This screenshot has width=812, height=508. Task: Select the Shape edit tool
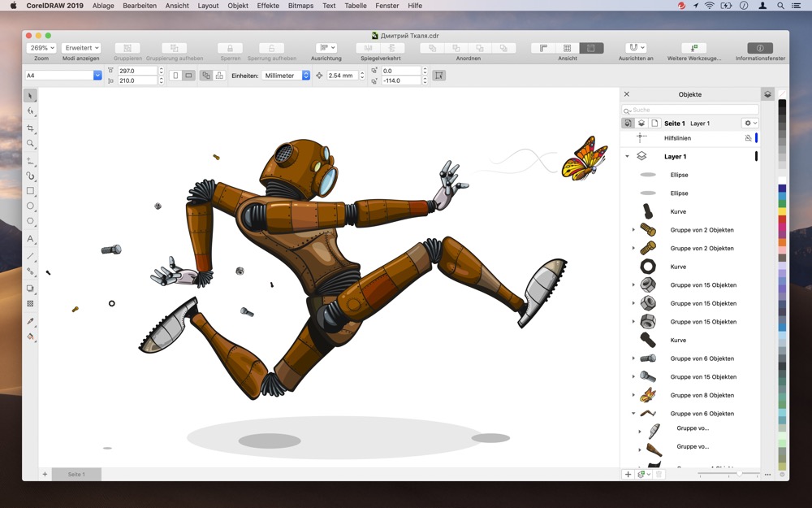click(x=30, y=111)
